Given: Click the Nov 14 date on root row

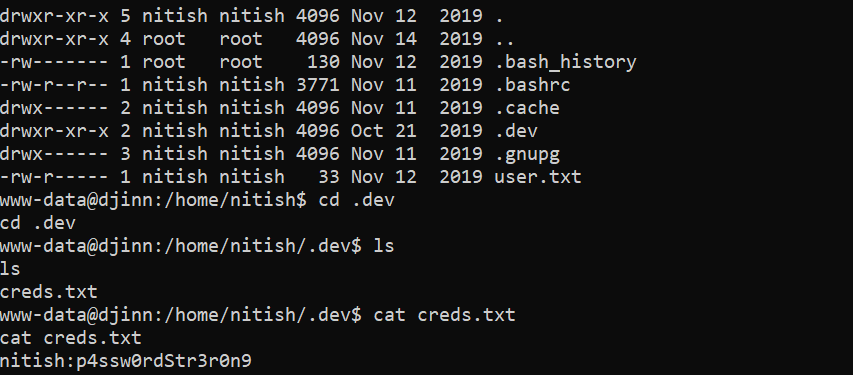Looking at the screenshot, I should [x=384, y=39].
